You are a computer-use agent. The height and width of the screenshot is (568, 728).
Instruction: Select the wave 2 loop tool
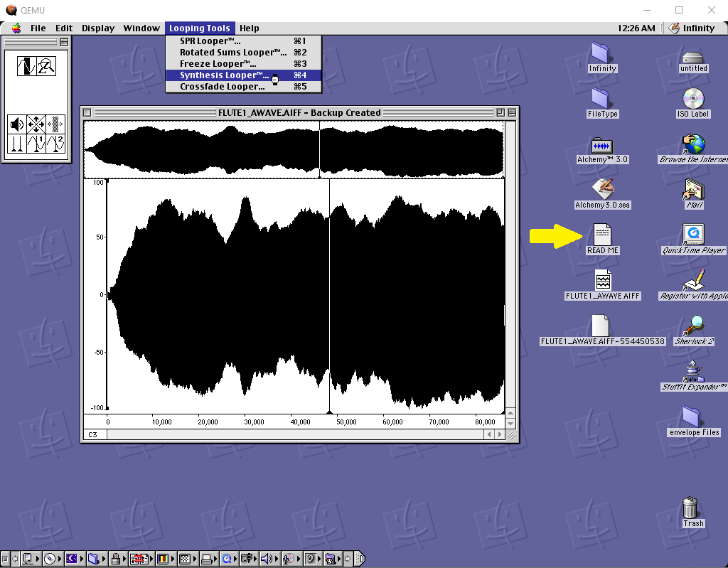coord(55,143)
